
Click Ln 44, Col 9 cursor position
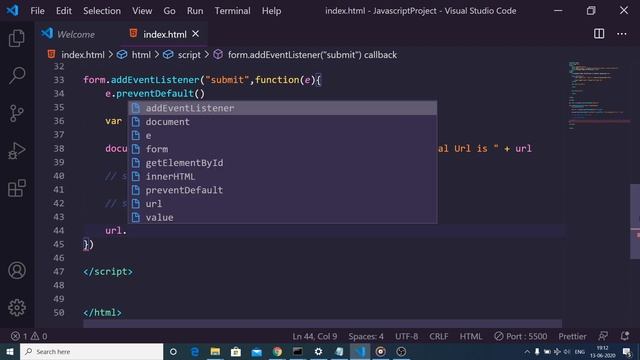[315, 336]
